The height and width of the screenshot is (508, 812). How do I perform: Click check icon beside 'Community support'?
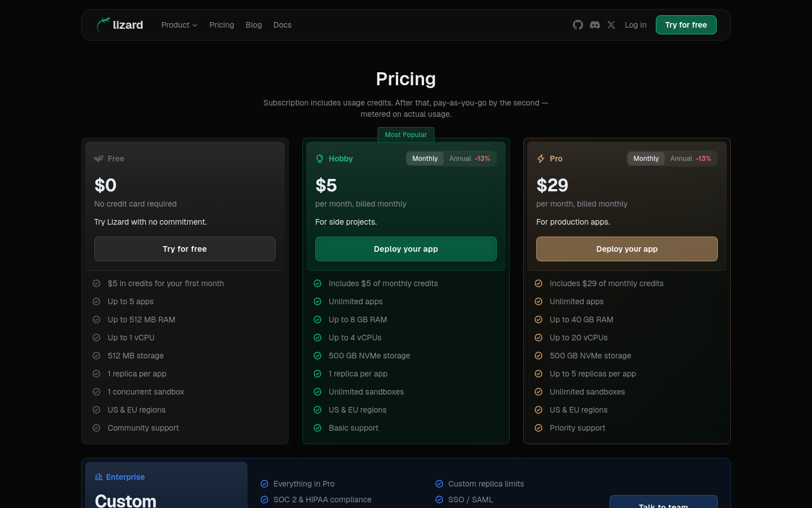pyautogui.click(x=96, y=428)
